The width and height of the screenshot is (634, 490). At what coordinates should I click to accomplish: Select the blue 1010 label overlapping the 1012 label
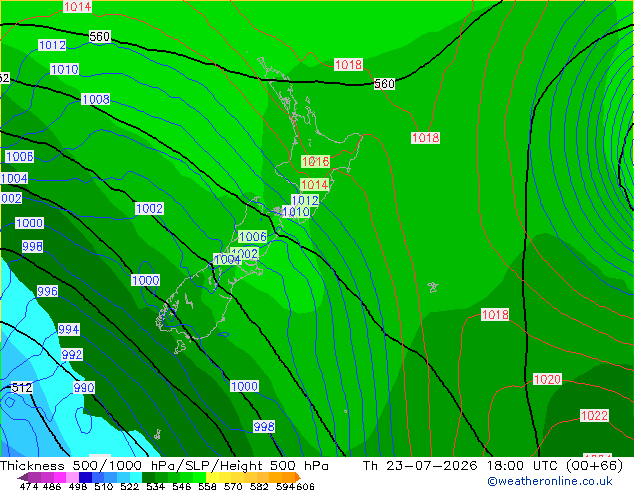tap(296, 211)
